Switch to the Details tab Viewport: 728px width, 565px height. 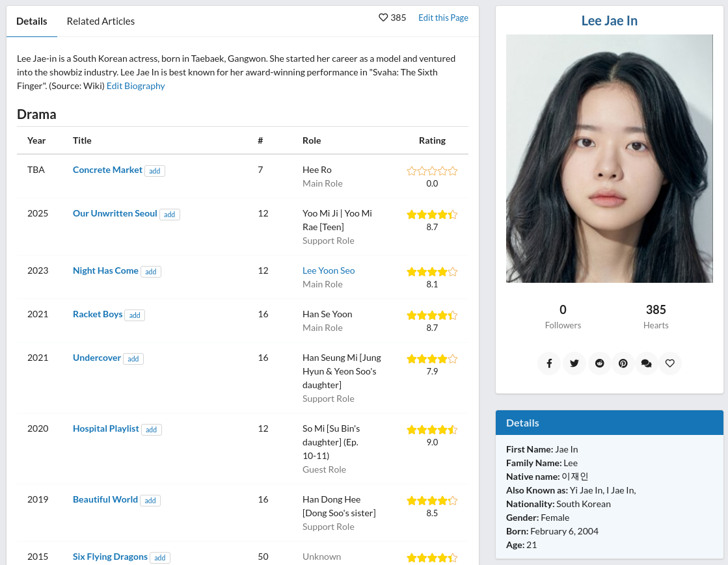tap(32, 21)
